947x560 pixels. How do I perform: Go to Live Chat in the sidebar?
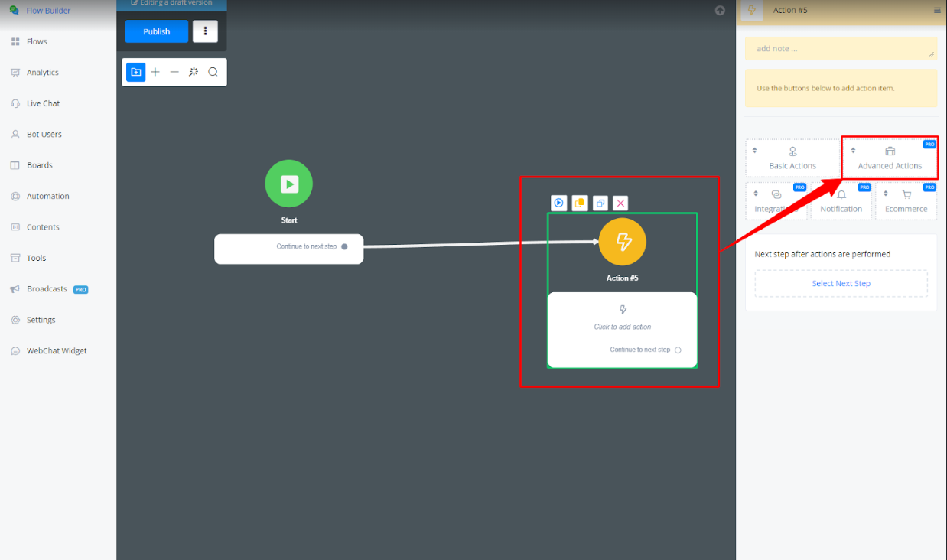(43, 103)
